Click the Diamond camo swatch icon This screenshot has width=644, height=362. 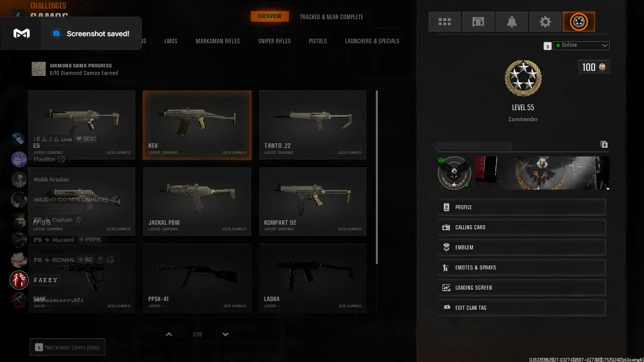(x=39, y=69)
